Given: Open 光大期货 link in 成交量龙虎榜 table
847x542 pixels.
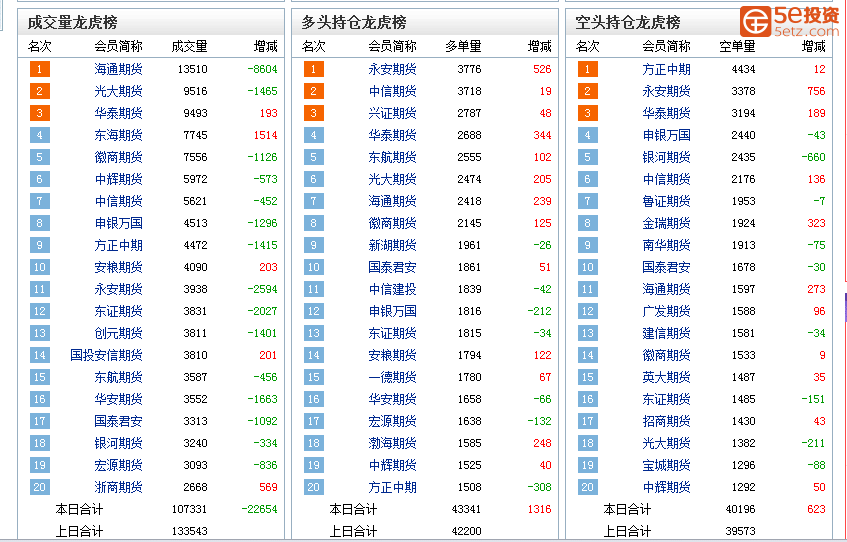Looking at the screenshot, I should [x=118, y=91].
